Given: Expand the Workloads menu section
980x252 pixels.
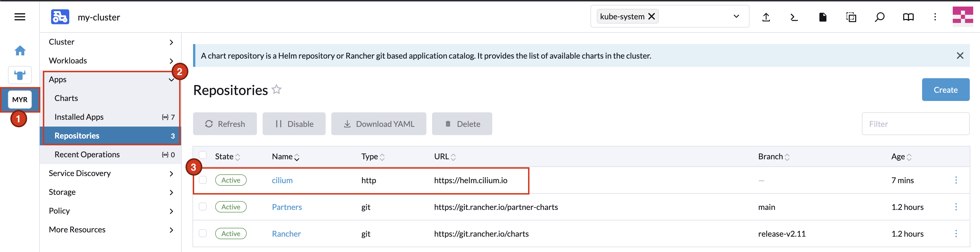Looking at the screenshot, I should pyautogui.click(x=110, y=61).
